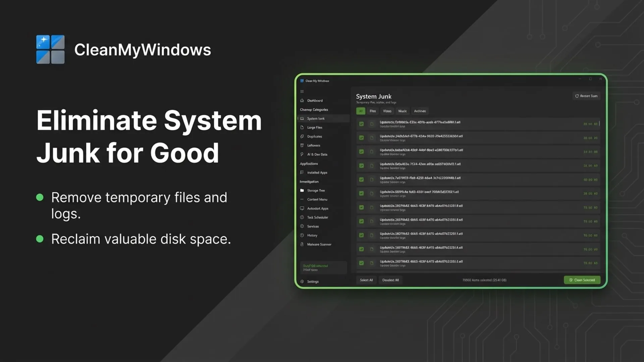Click the items selected (25.41 GB) status text

pyautogui.click(x=484, y=280)
